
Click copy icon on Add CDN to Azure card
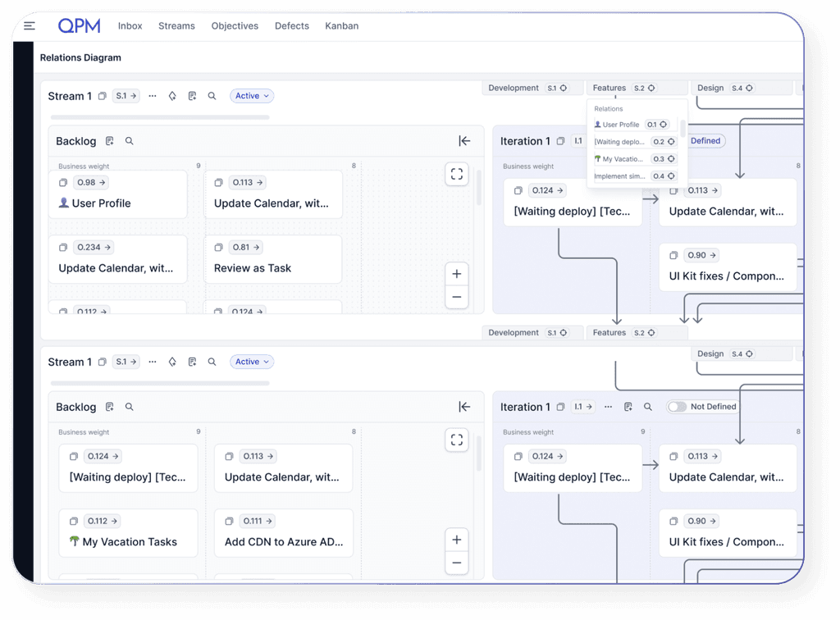(x=229, y=521)
